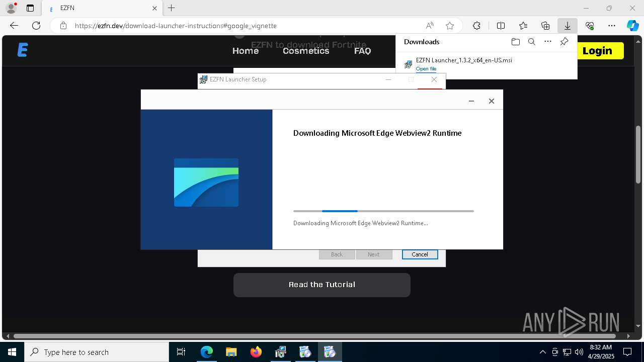Minimize the Webview2 installer dialog
The width and height of the screenshot is (644, 362).
click(471, 101)
